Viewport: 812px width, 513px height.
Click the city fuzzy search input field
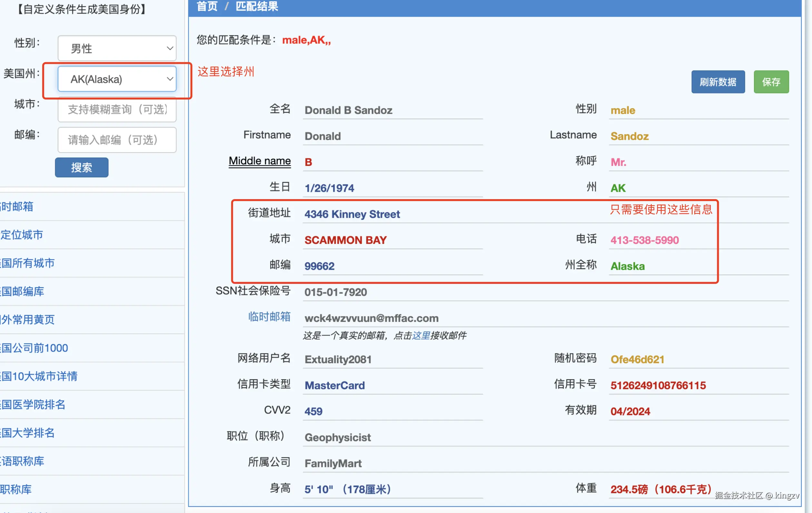[x=117, y=110]
